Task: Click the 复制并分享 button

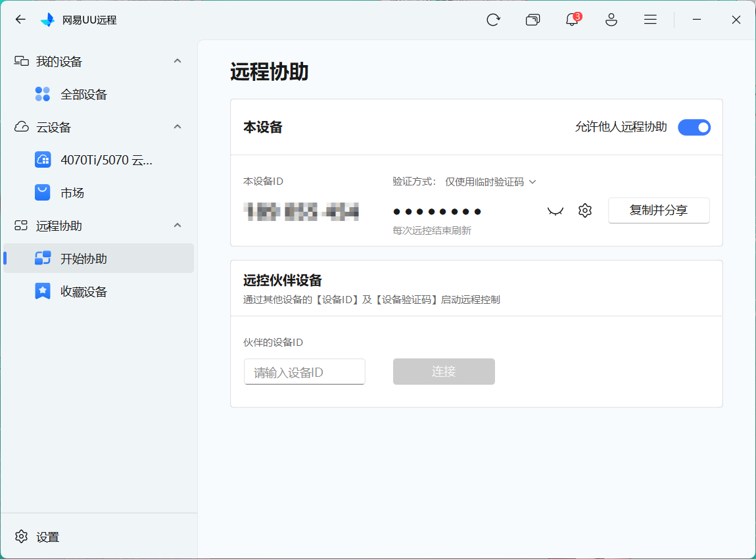Action: [659, 210]
